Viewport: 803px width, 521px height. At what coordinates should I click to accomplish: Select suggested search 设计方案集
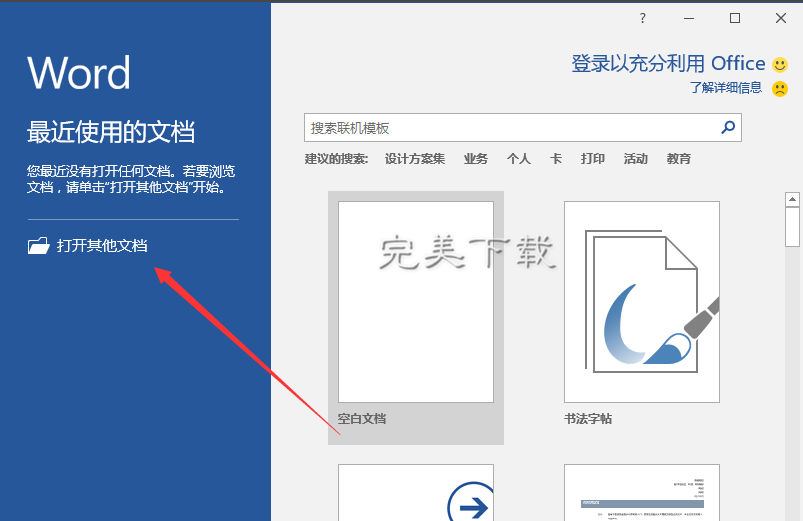click(415, 159)
